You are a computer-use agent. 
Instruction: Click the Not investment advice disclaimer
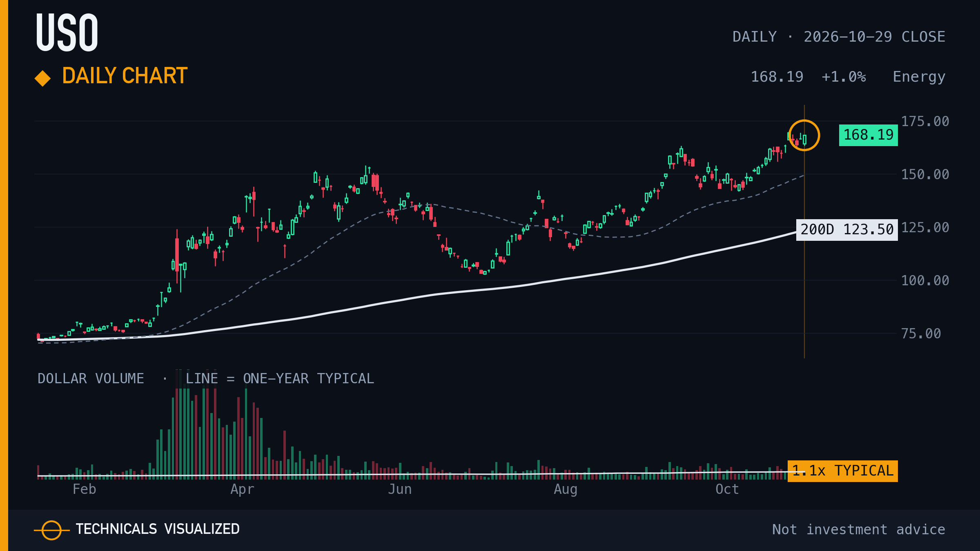(859, 530)
